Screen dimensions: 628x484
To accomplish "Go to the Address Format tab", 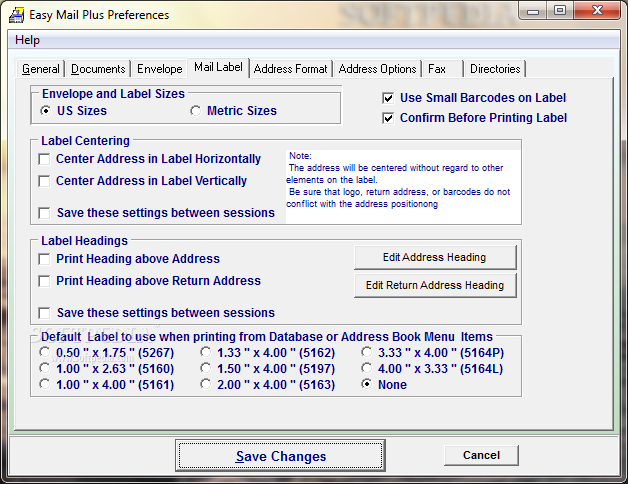I will [290, 69].
